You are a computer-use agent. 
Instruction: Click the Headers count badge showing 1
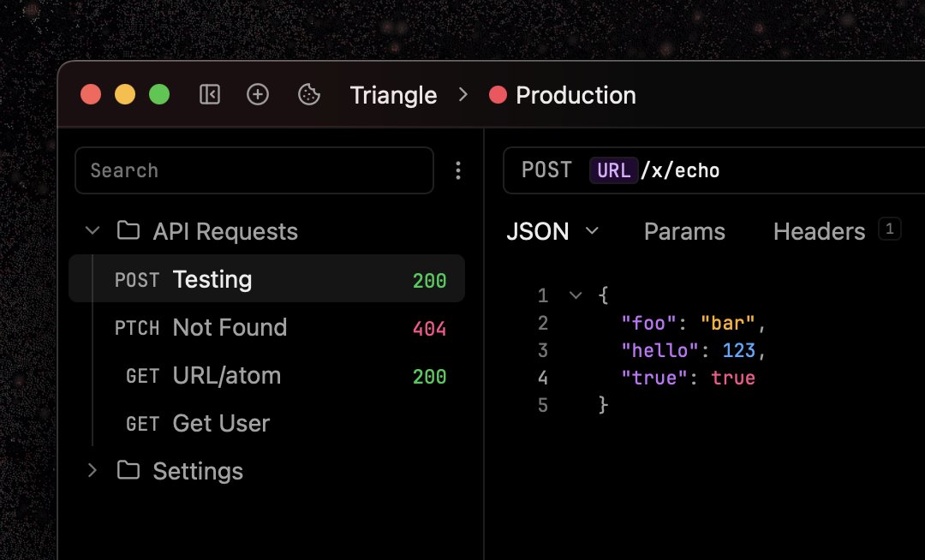[x=890, y=229]
